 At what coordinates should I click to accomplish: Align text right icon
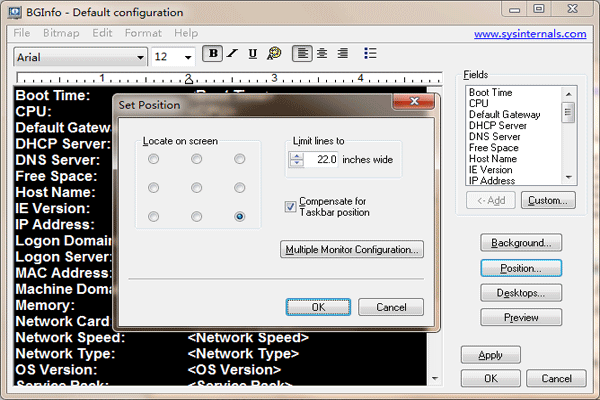click(343, 54)
